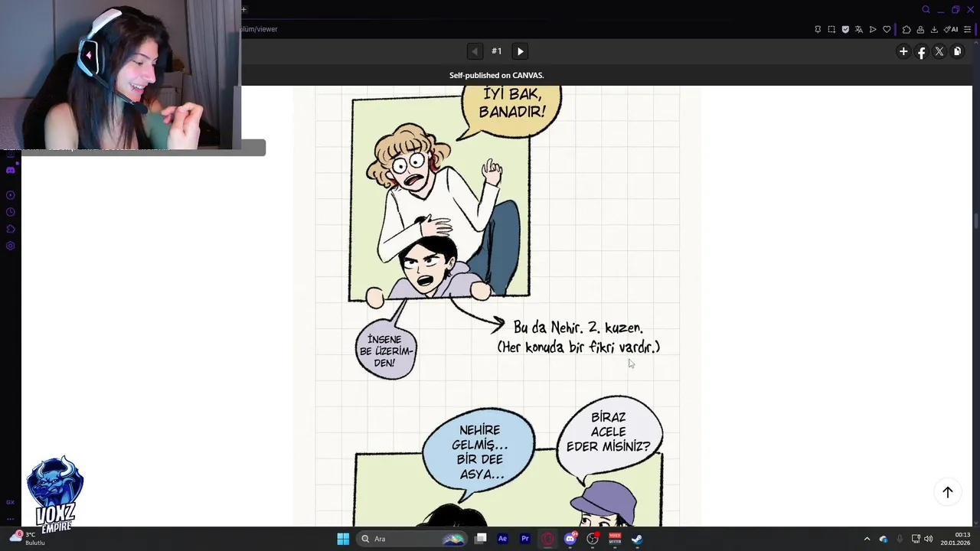The image size is (980, 551).
Task: Open the weather widget showing 3°C Bulutlu
Action: pyautogui.click(x=27, y=538)
